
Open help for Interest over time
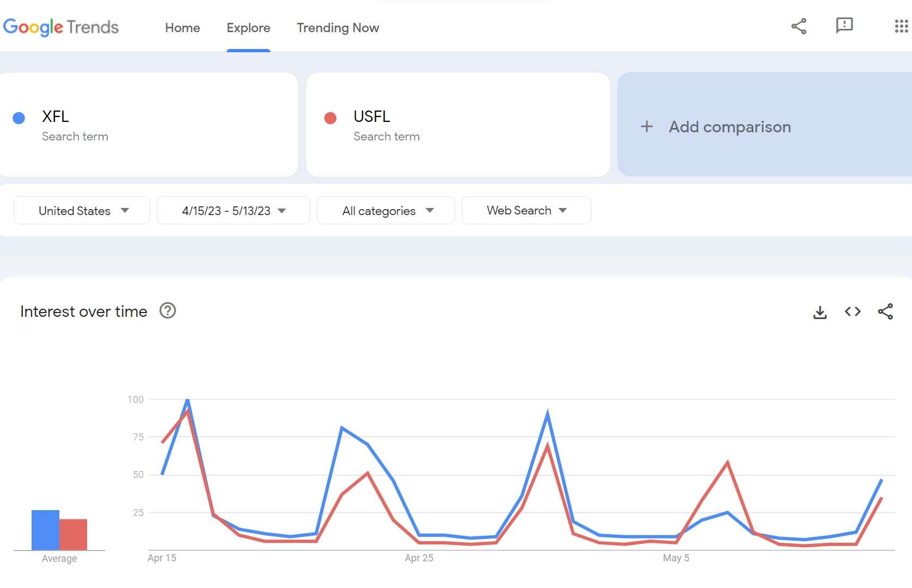[168, 310]
